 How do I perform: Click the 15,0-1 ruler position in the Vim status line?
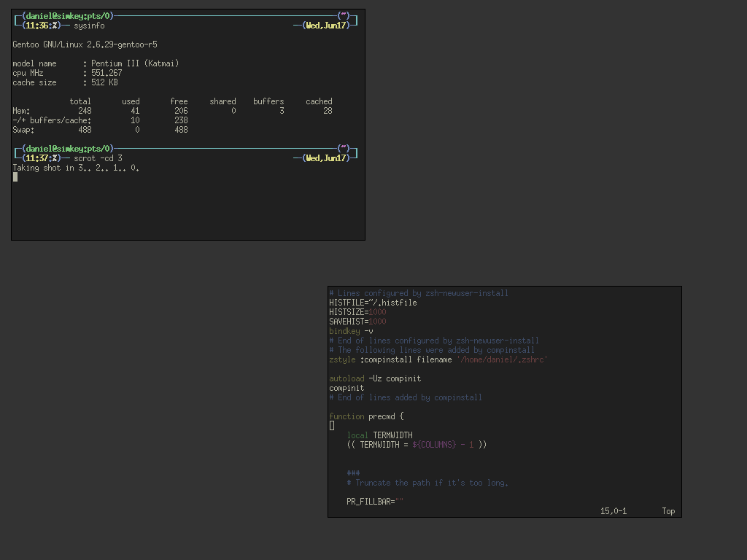614,511
